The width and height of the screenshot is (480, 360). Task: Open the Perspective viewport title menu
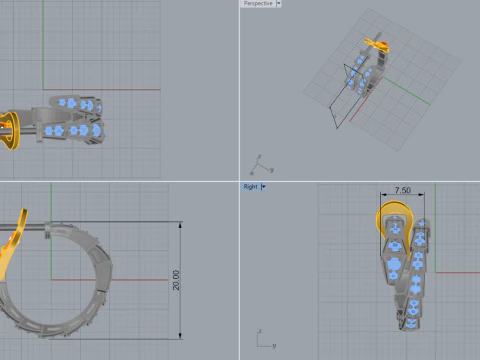(x=258, y=3)
